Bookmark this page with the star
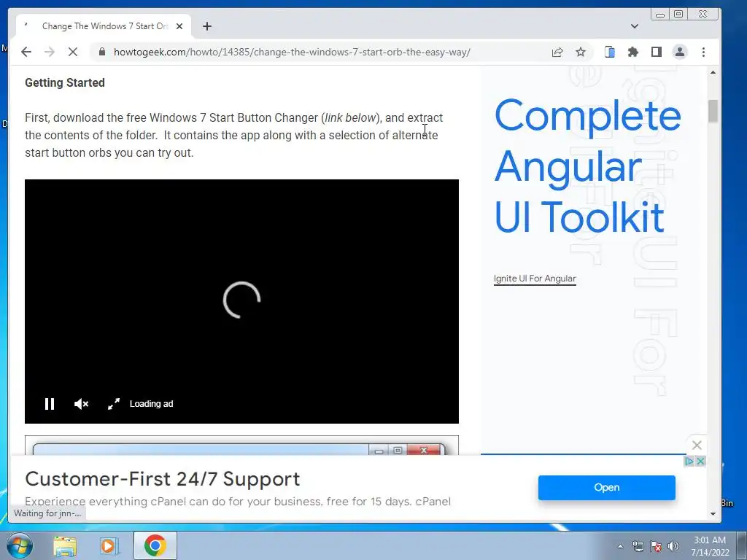 (580, 52)
